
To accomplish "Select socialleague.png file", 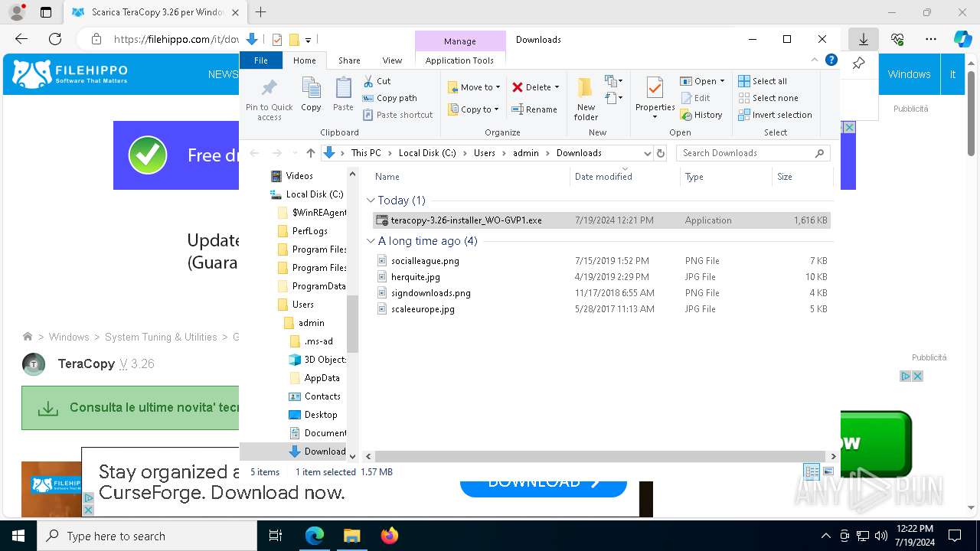I will click(601, 261).
